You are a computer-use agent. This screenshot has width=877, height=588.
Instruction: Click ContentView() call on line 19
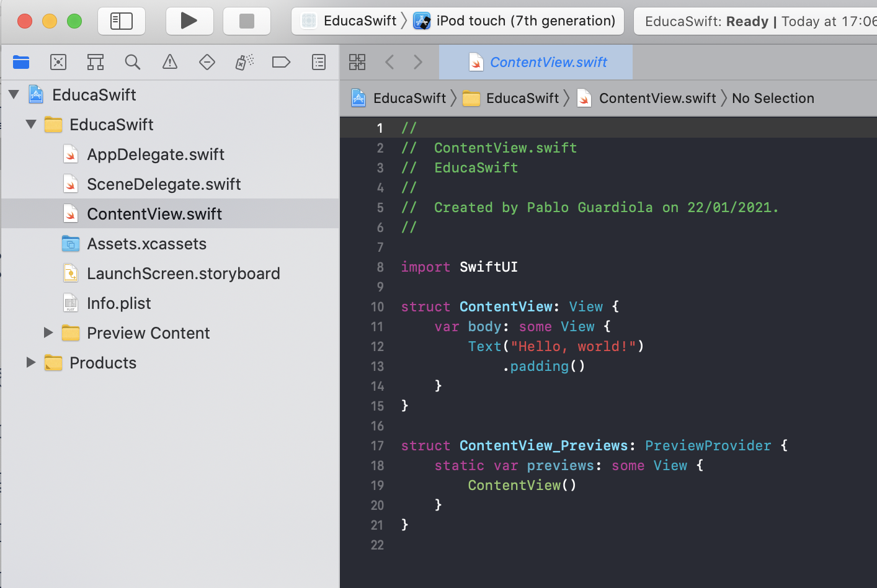[x=522, y=485]
